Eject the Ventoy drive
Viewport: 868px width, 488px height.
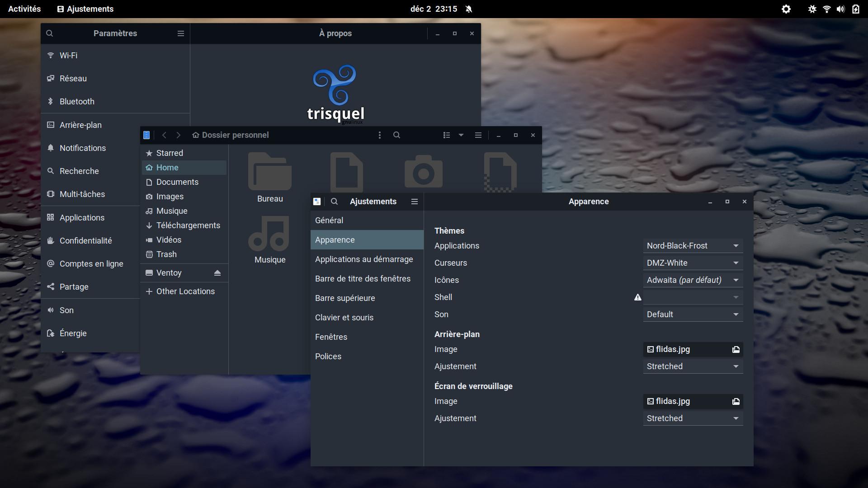pyautogui.click(x=217, y=273)
